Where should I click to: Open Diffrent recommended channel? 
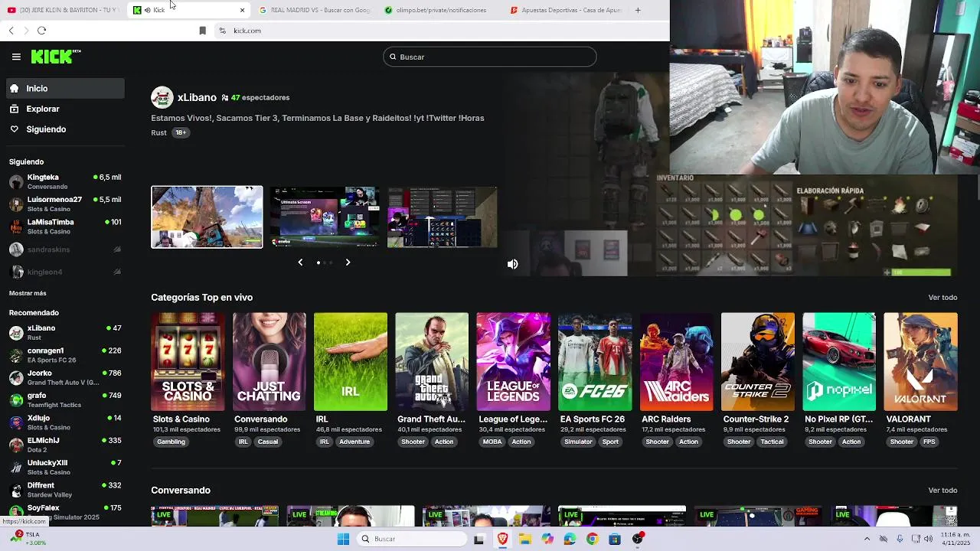(x=65, y=490)
